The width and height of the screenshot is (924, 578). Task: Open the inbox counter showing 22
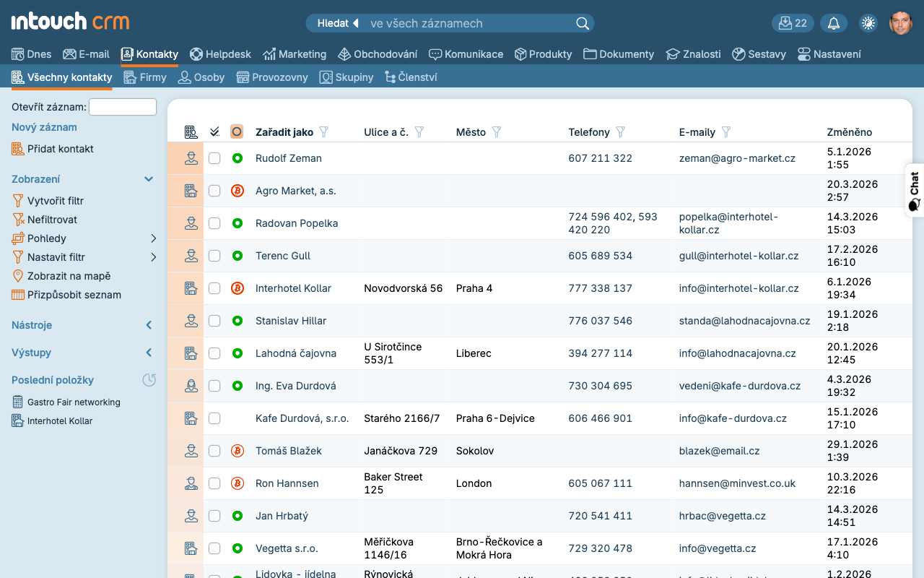(x=793, y=23)
